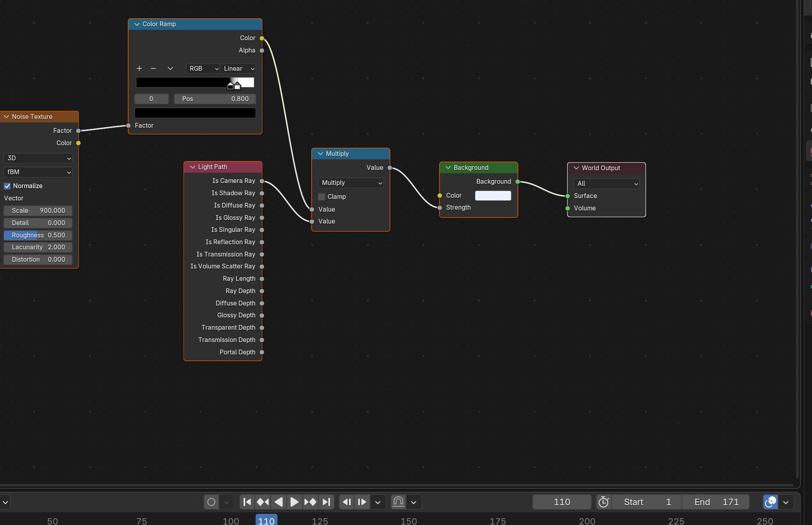Jump to the first frame of the timeline
812x525 pixels.
point(247,502)
